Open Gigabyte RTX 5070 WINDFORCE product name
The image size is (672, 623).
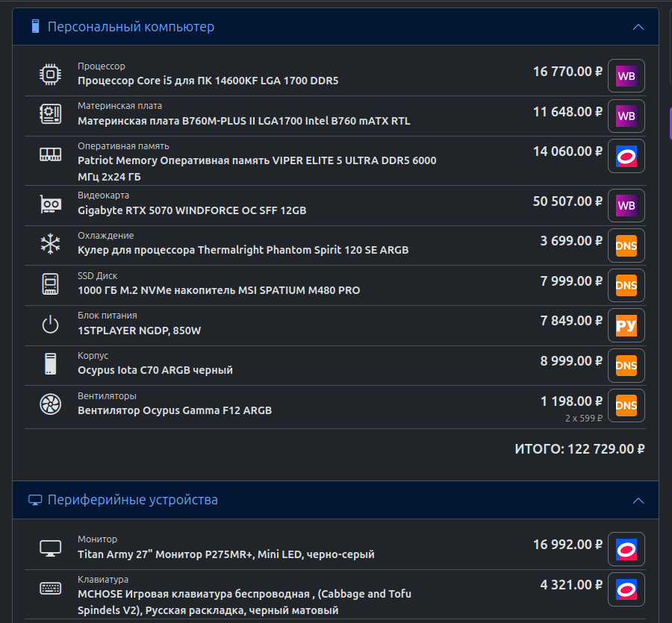click(192, 210)
